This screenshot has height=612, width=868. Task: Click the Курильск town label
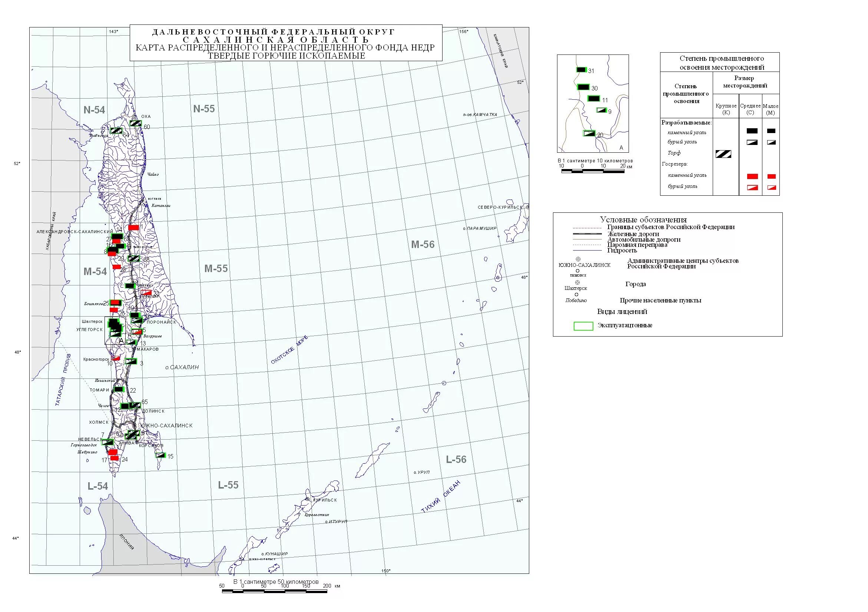324,500
